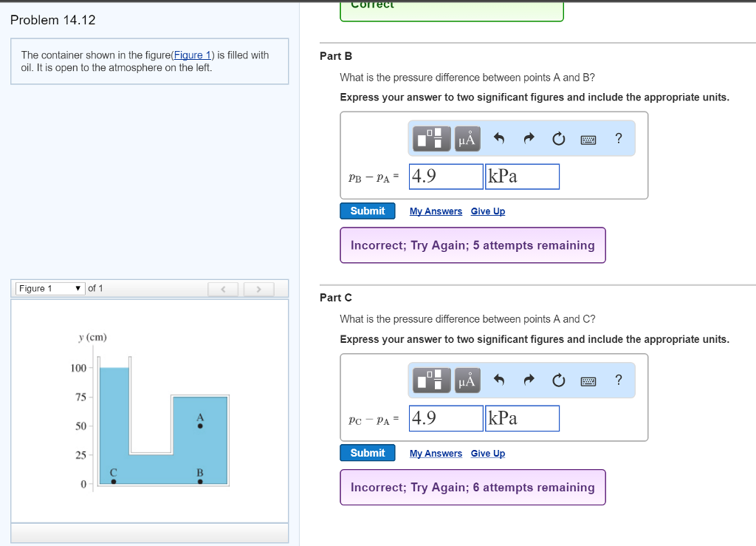Reset the Part B answer field

(x=558, y=138)
